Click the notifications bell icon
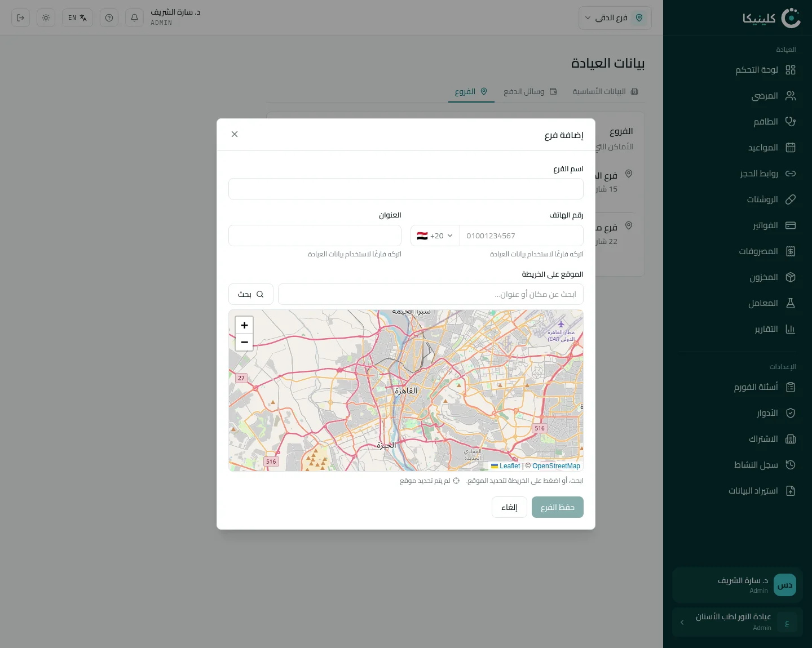This screenshot has width=812, height=648. [134, 18]
